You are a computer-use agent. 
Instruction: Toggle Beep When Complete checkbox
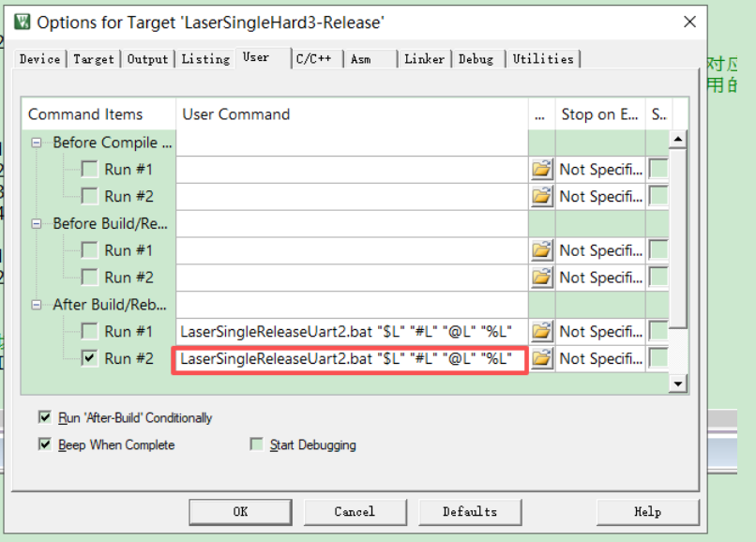[x=45, y=444]
